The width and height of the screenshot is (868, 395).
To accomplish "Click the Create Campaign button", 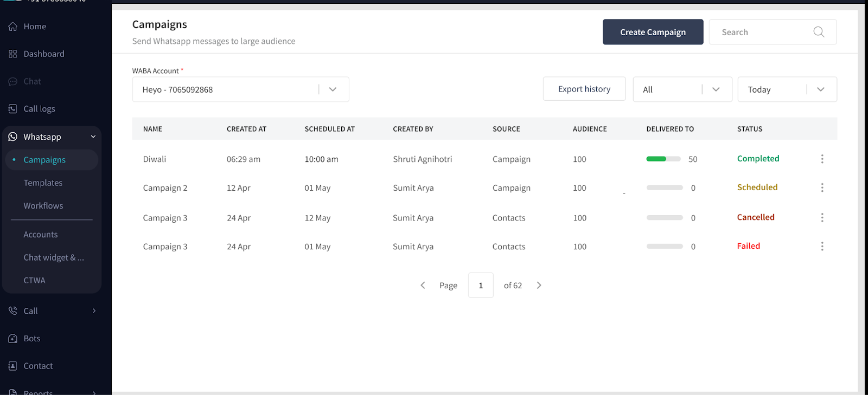I will (653, 32).
